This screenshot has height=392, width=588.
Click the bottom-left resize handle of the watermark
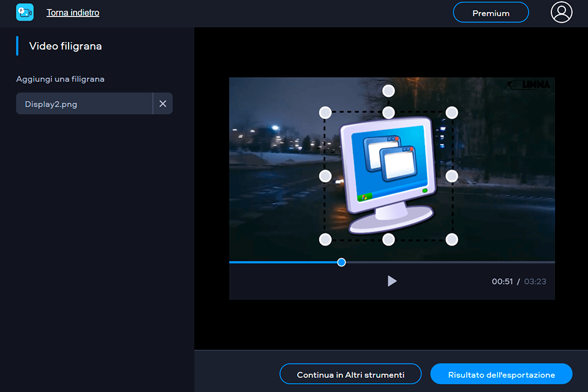(x=325, y=239)
